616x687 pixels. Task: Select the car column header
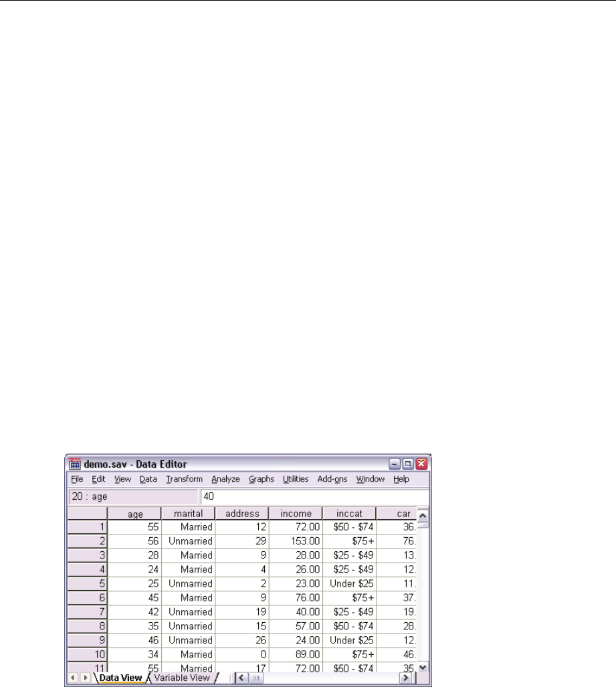tap(397, 514)
